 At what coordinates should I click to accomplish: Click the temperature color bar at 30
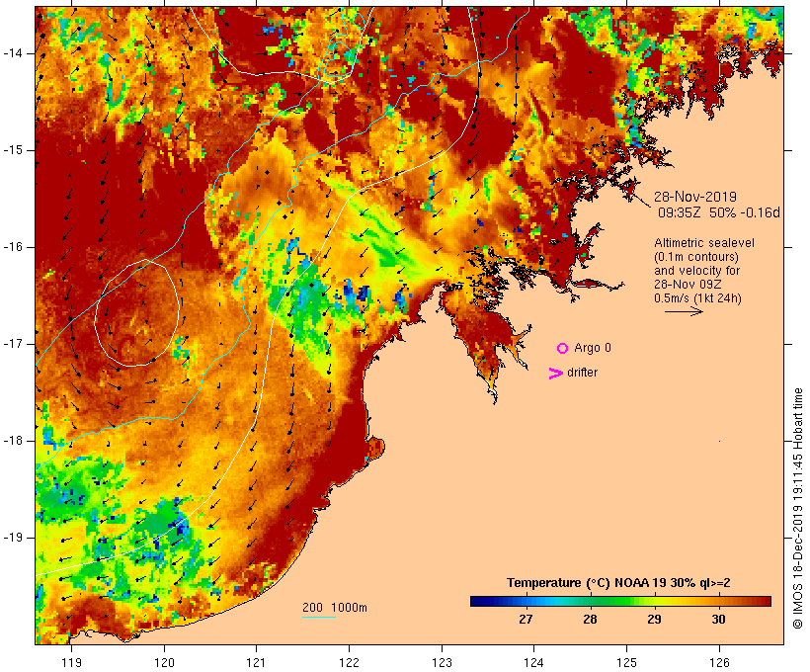(718, 601)
